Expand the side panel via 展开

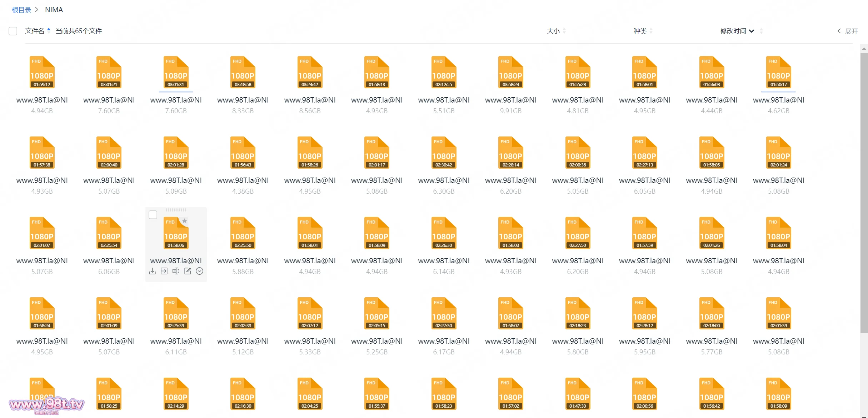[847, 31]
